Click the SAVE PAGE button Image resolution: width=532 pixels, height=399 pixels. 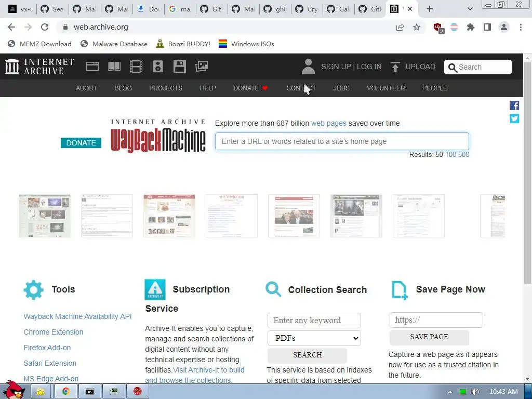[429, 337]
